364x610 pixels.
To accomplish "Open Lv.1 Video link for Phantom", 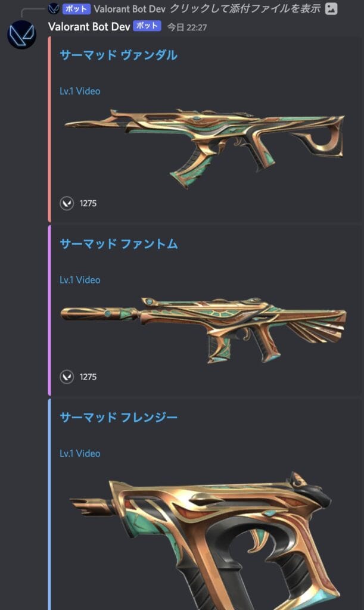I will click(x=80, y=280).
